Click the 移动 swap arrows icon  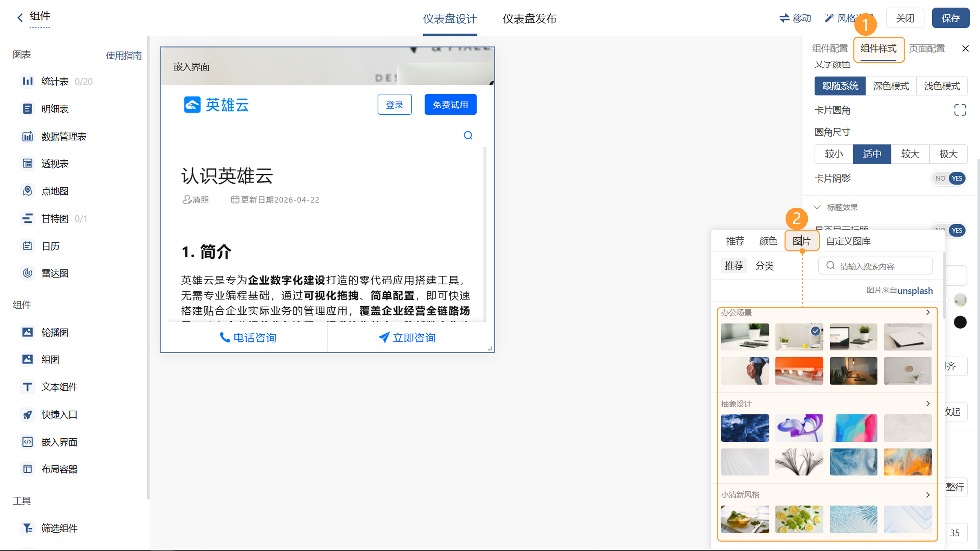[784, 18]
